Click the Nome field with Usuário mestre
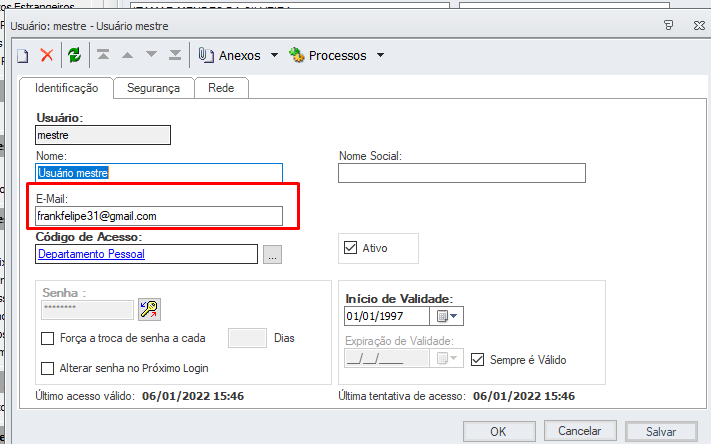This screenshot has width=711, height=444. point(159,173)
